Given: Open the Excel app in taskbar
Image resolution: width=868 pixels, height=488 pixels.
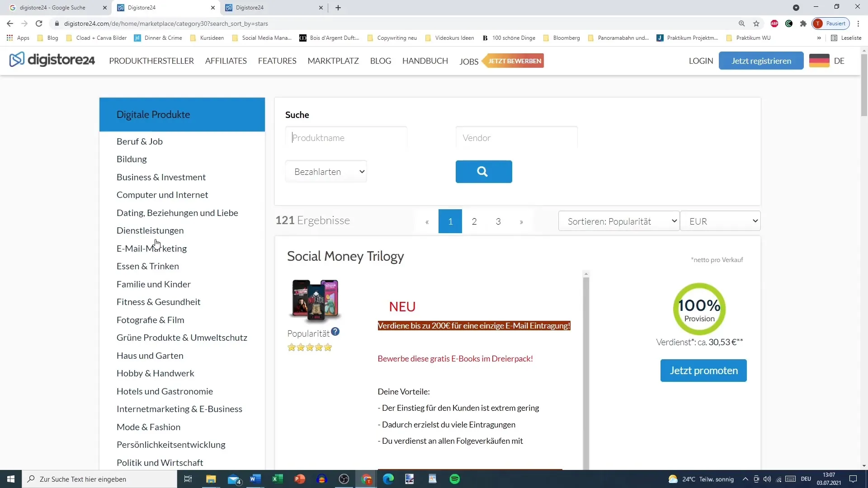Looking at the screenshot, I should 278,479.
